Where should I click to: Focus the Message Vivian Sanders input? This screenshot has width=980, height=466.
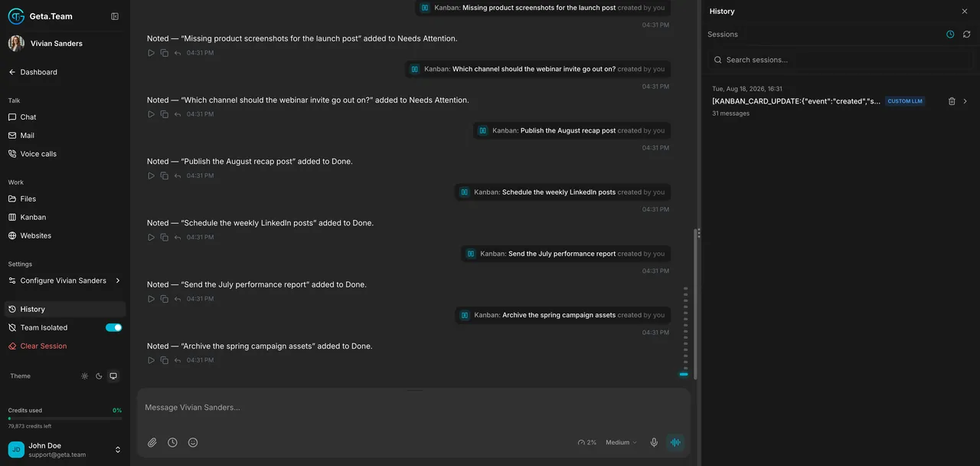click(413, 408)
